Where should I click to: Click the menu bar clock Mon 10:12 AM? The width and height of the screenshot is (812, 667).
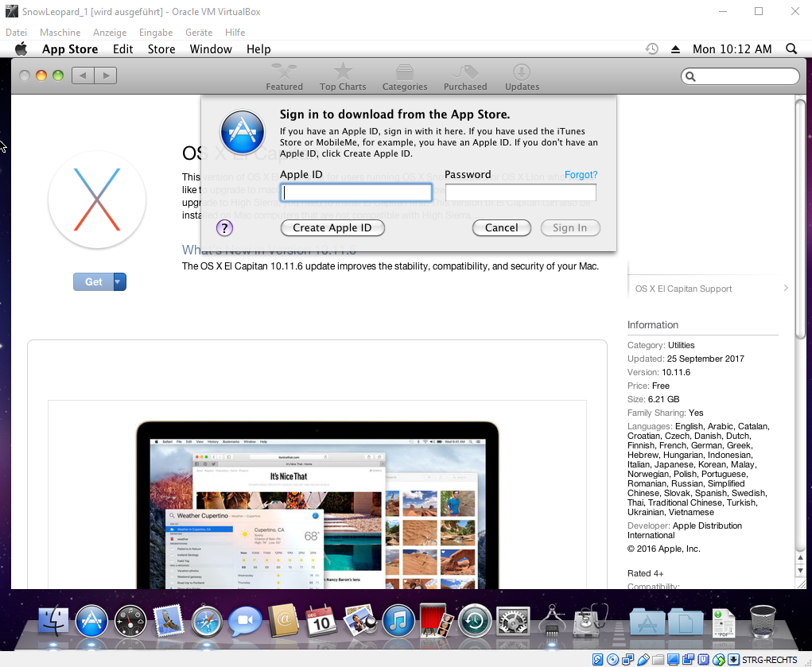(732, 49)
